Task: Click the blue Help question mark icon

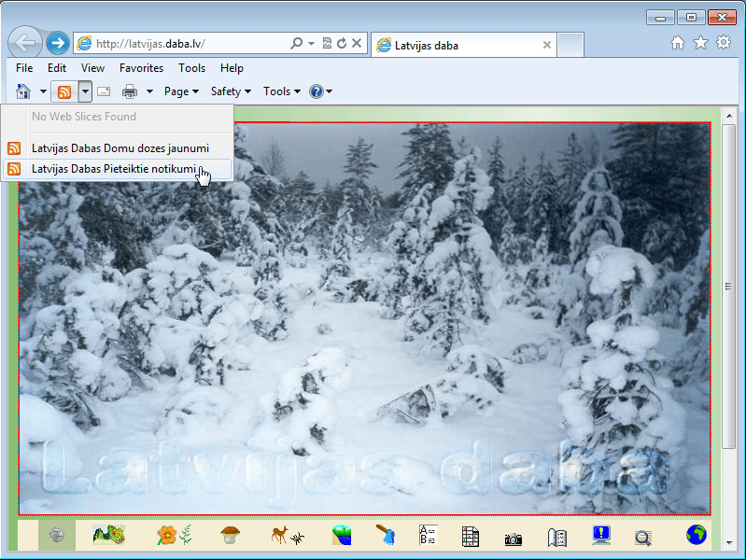Action: (x=316, y=91)
